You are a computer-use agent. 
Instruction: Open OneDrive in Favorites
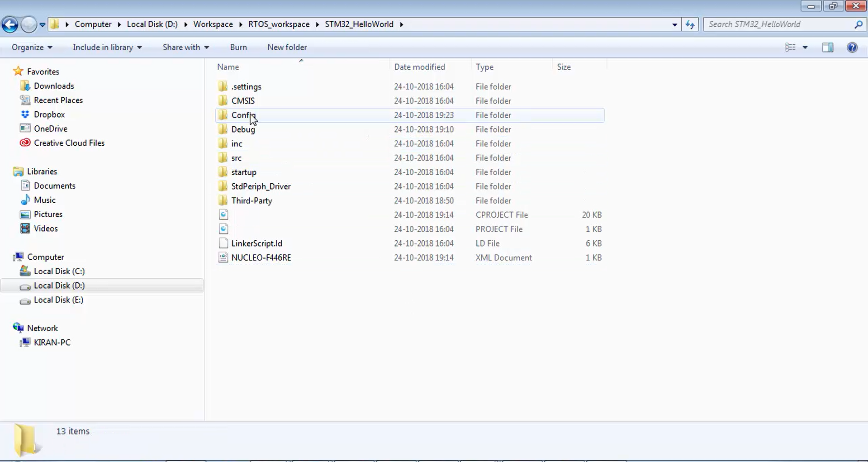pyautogui.click(x=51, y=129)
